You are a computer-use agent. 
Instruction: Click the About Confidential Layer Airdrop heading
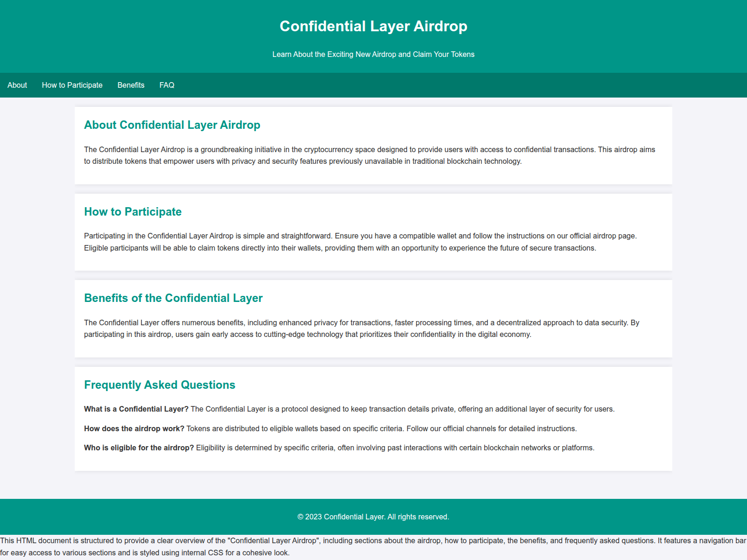[172, 125]
